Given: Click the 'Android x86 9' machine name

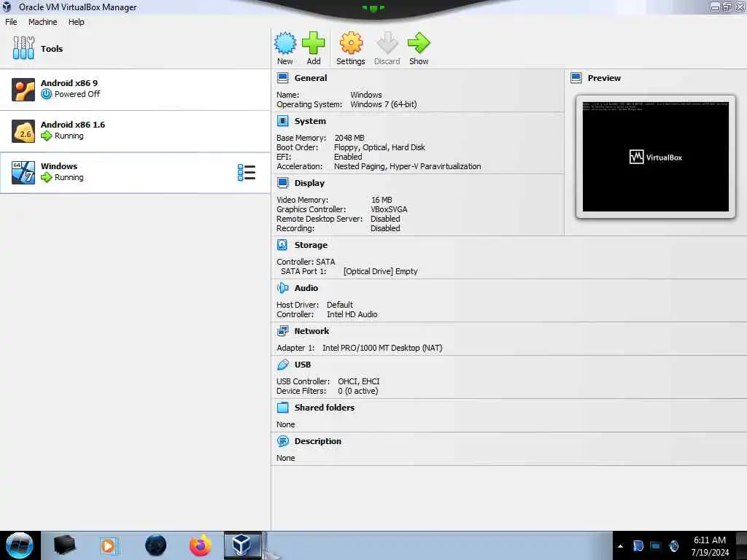Looking at the screenshot, I should [69, 83].
